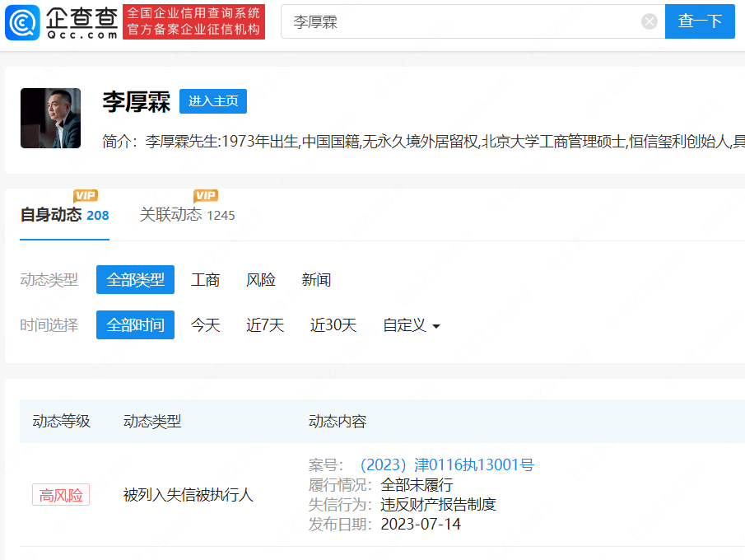Click the Qcc.com logo icon
The height and width of the screenshot is (560, 745).
pyautogui.click(x=22, y=22)
